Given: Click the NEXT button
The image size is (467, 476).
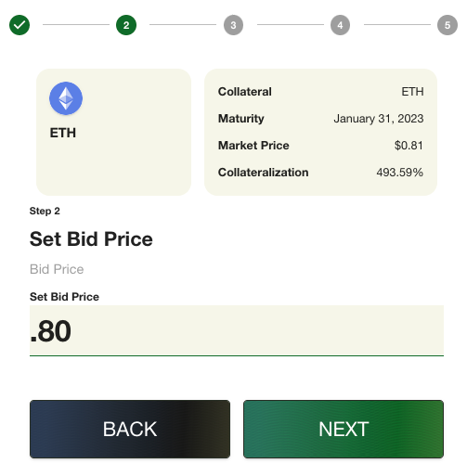Looking at the screenshot, I should tap(344, 429).
